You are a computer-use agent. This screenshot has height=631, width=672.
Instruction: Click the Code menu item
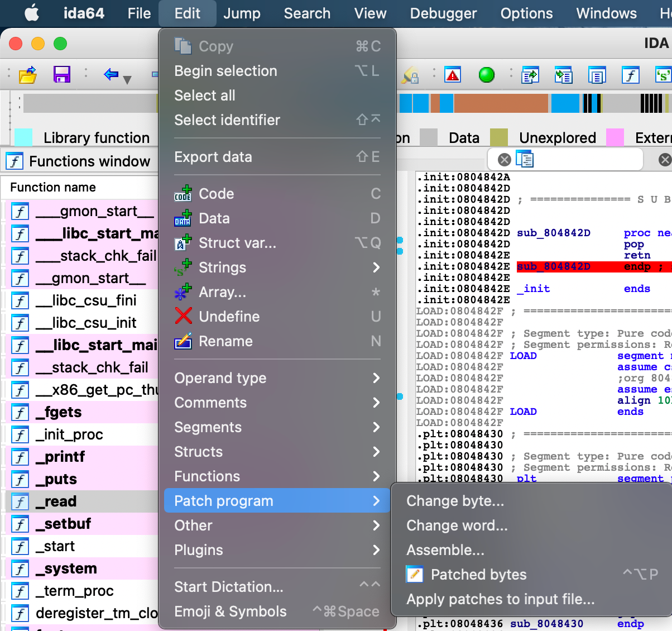point(277,194)
